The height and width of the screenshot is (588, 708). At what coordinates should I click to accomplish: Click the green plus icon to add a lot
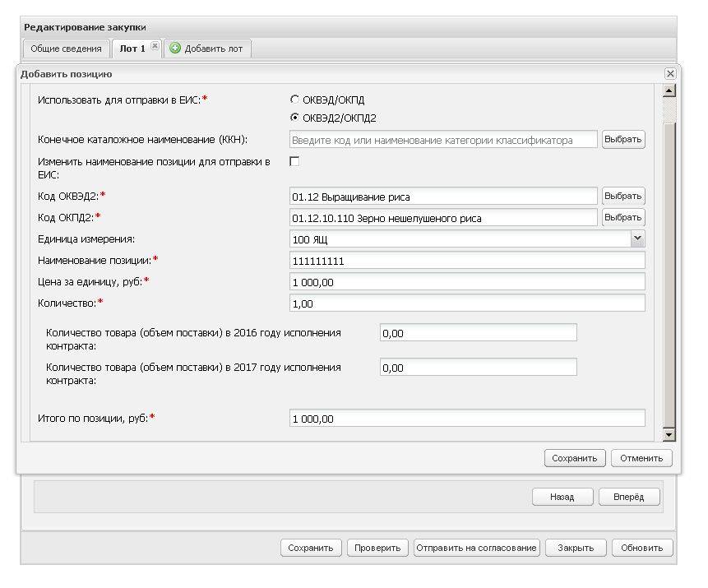pos(175,49)
